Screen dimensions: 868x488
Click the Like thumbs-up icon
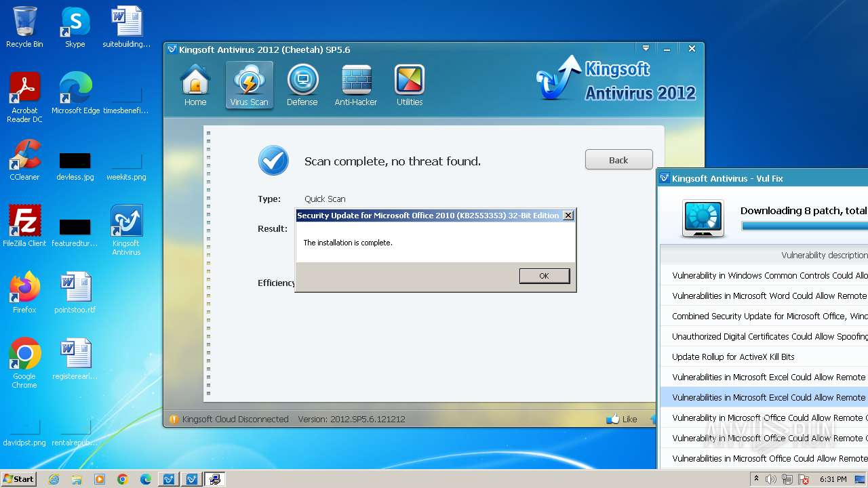[x=613, y=419]
